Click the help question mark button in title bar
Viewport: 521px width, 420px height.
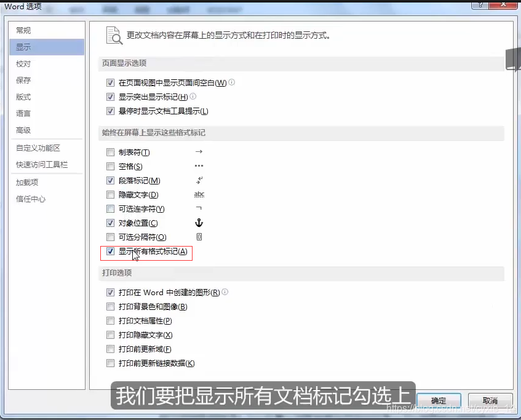(480, 5)
